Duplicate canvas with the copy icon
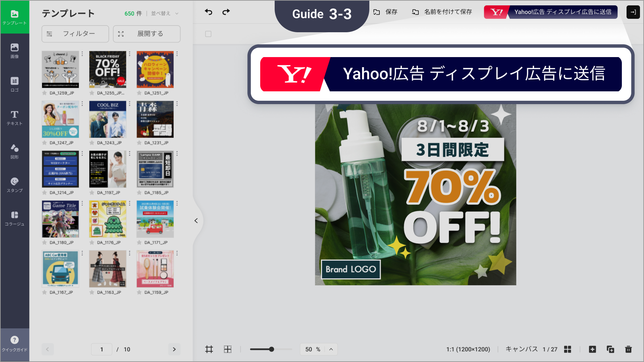 (x=610, y=349)
